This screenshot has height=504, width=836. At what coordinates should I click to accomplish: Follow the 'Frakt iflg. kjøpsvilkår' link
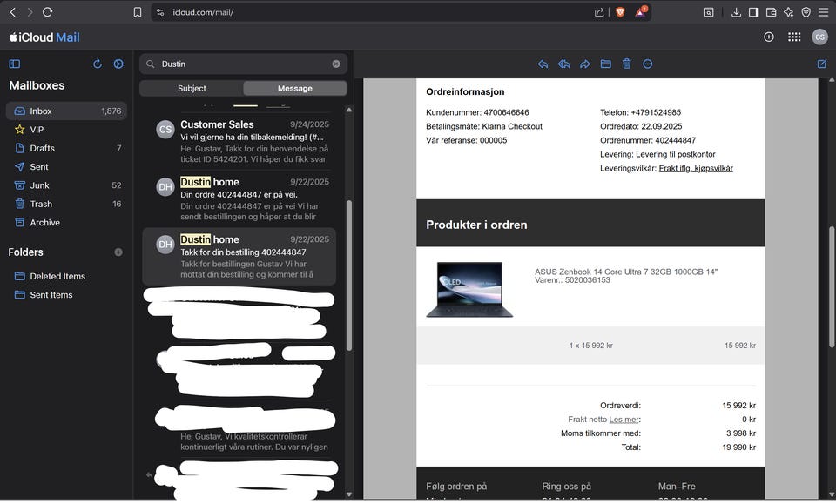tap(696, 168)
